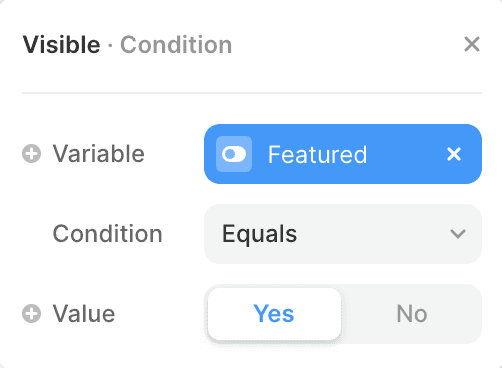Remove the Featured variable with its x
Screen dimensions: 502x368
454,154
